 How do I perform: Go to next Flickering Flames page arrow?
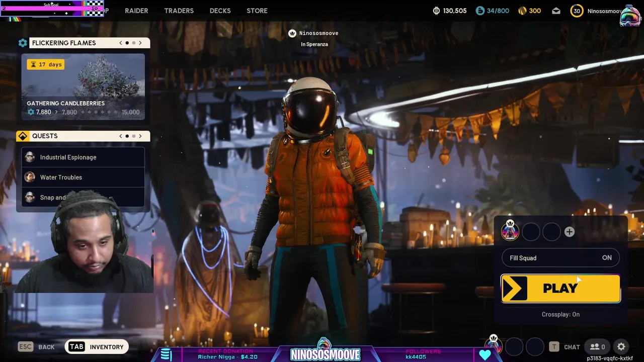[x=140, y=43]
